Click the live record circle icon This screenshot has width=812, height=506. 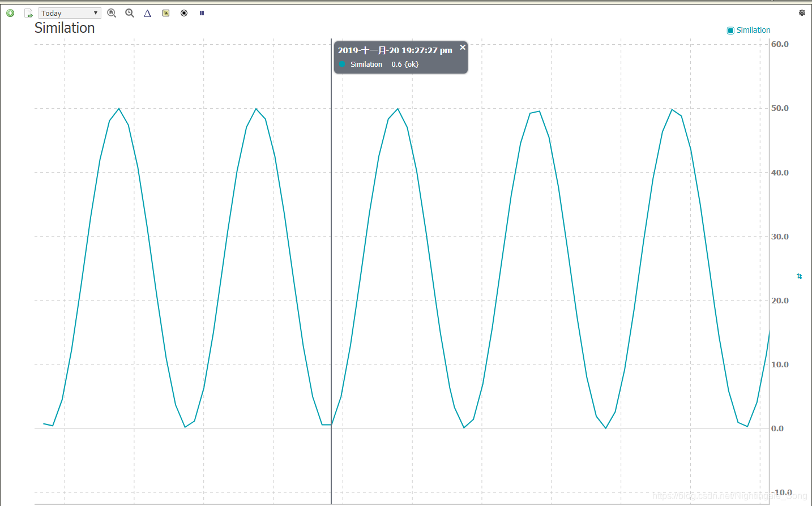click(184, 13)
